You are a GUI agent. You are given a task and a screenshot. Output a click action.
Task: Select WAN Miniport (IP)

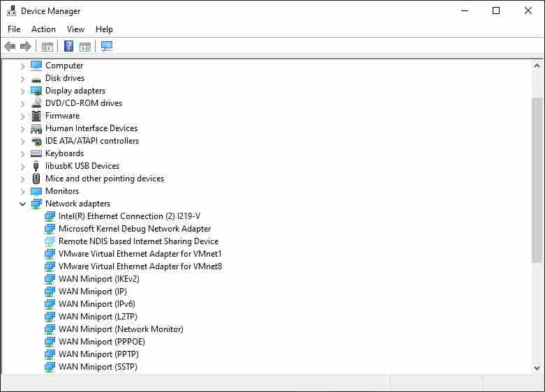tap(92, 292)
